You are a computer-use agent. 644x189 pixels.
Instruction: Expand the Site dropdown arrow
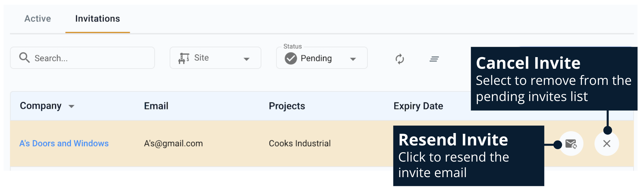(x=246, y=59)
